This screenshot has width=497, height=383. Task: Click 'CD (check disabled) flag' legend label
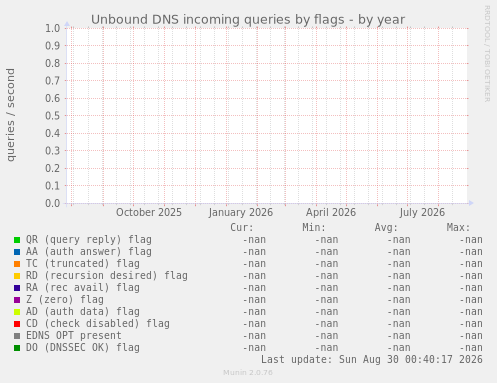click(98, 324)
